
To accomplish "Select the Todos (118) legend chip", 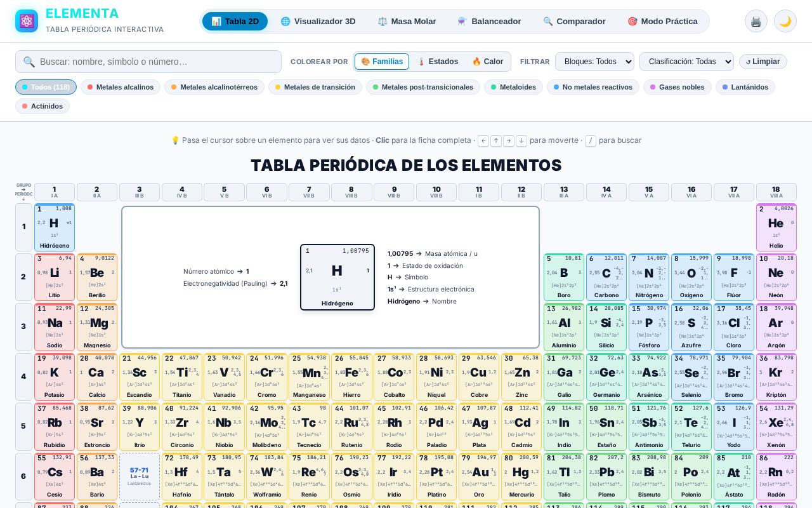I will click(46, 87).
